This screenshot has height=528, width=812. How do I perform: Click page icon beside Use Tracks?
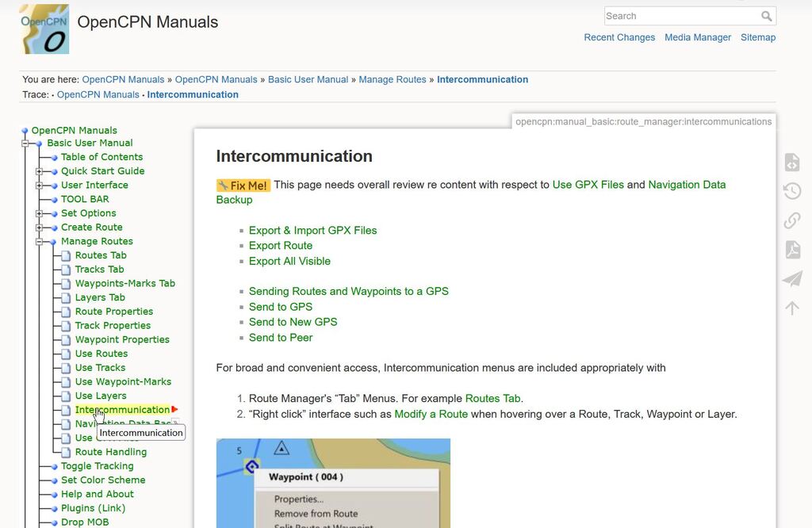coord(66,368)
